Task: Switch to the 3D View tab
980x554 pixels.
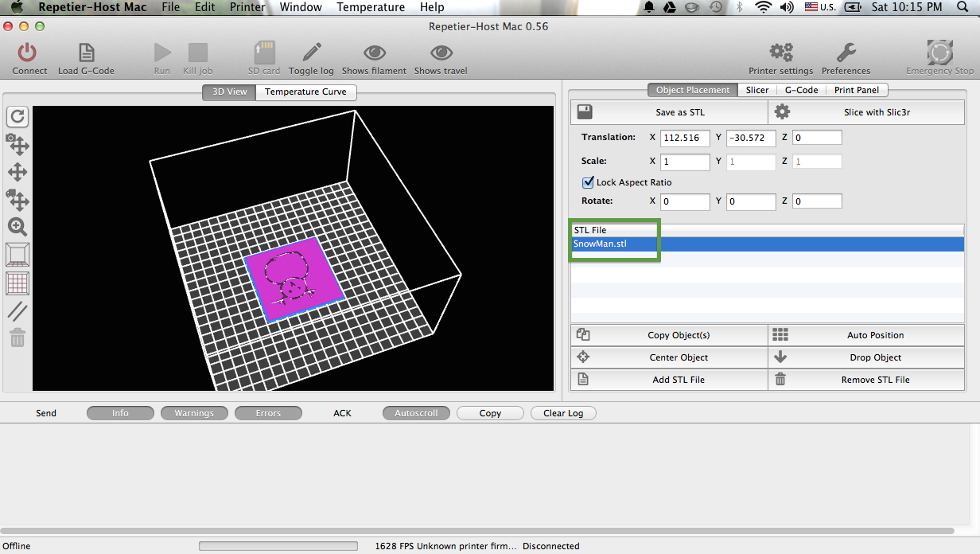Action: (229, 92)
